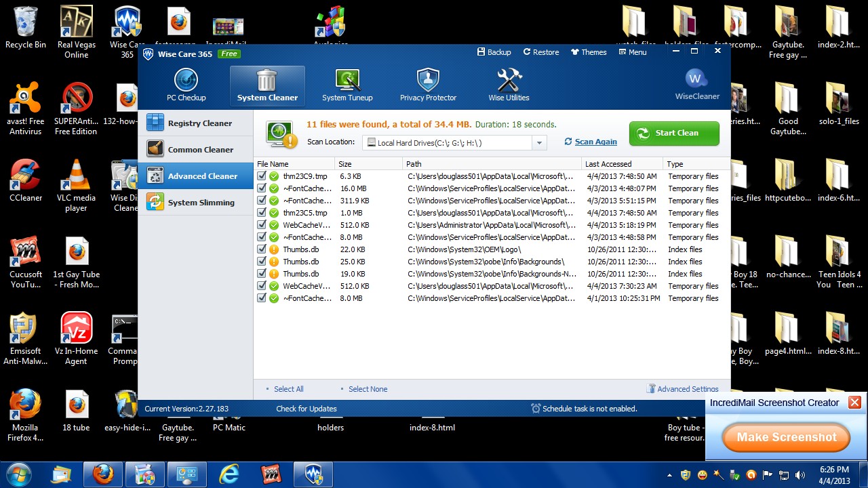
Task: Select the Mozilla Firefox desktop icon
Action: [x=26, y=415]
